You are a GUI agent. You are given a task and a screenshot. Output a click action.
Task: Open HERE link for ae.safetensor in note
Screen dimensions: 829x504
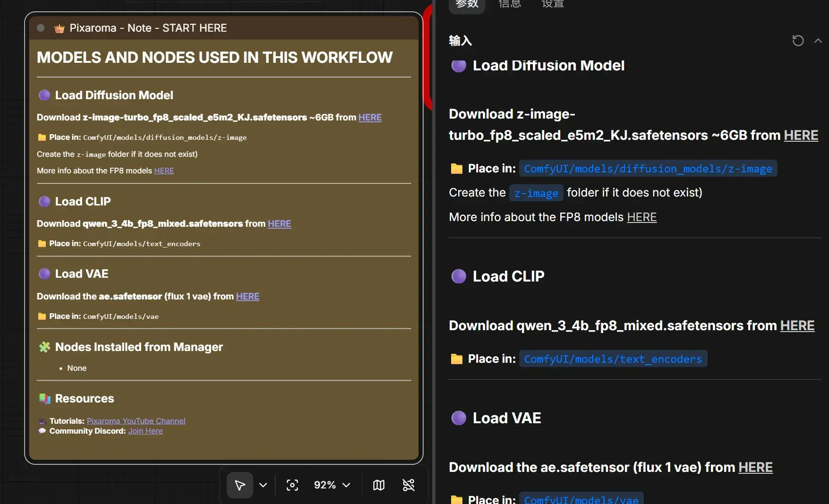pyautogui.click(x=248, y=296)
